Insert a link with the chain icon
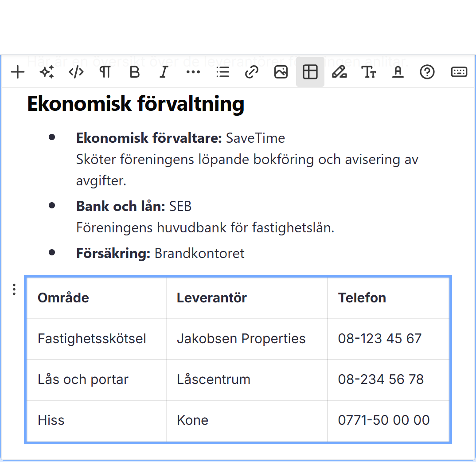 click(252, 72)
